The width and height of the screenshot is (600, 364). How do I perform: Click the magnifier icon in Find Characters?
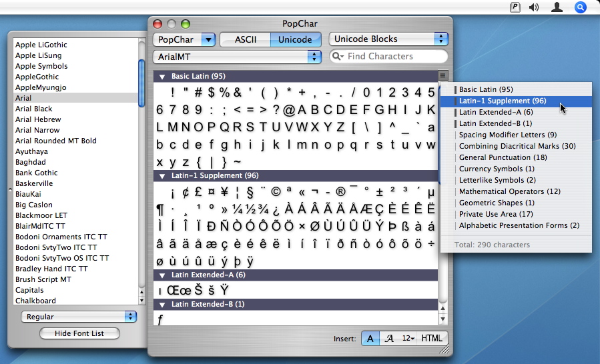pos(337,56)
